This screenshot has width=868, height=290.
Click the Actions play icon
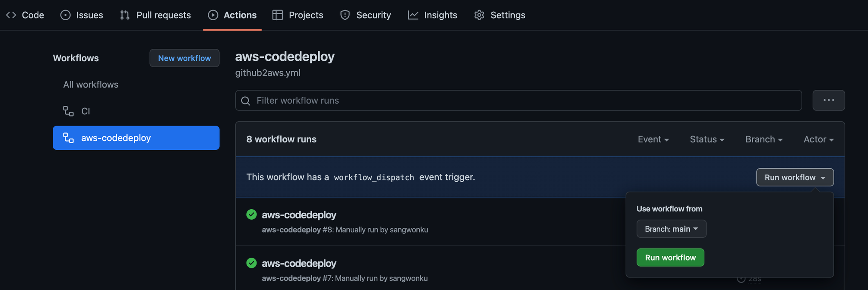click(213, 15)
